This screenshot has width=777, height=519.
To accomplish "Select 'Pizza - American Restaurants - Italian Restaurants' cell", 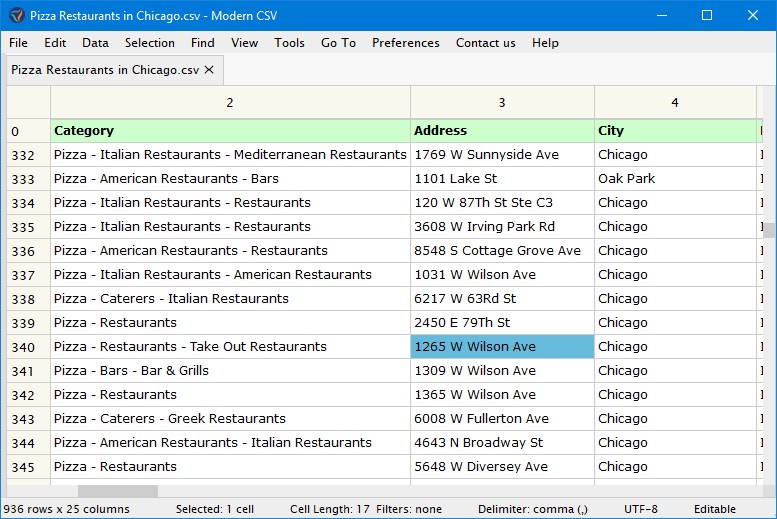I will (230, 443).
